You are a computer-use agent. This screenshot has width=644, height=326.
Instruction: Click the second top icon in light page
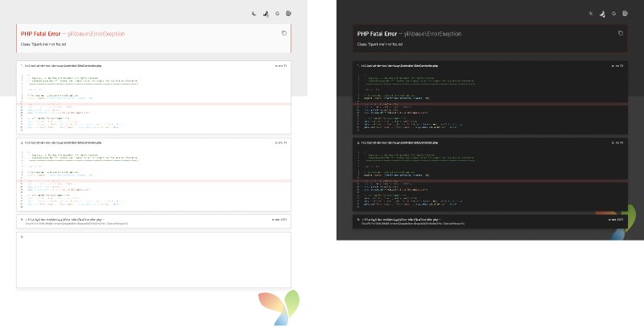[x=266, y=14]
